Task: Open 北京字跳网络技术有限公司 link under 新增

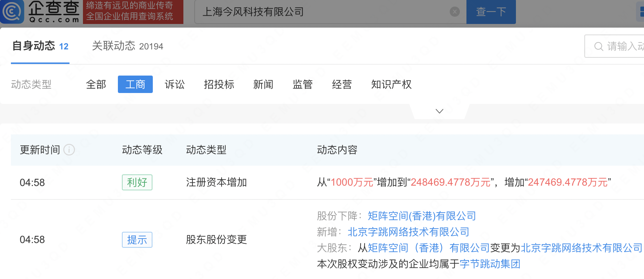Action: click(x=408, y=232)
